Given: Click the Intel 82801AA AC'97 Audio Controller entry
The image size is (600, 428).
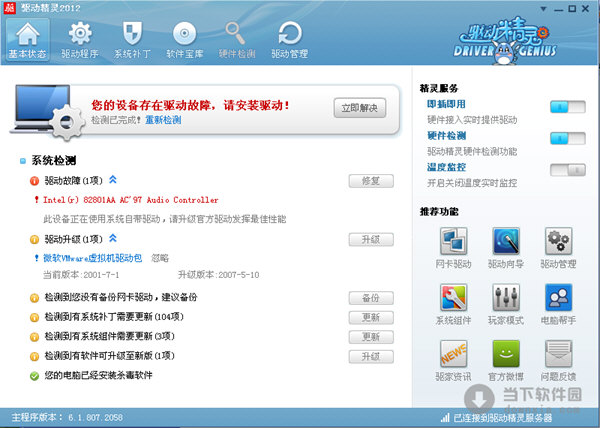Looking at the screenshot, I should (130, 200).
